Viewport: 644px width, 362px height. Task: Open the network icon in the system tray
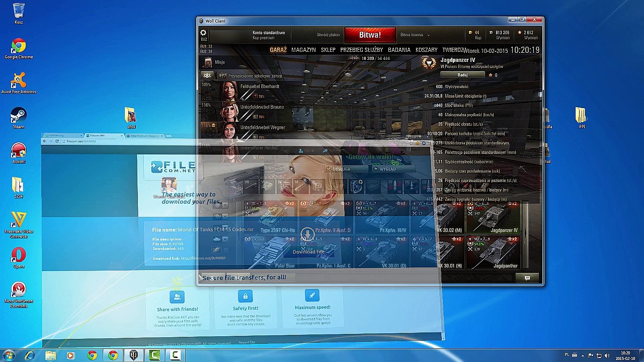599,356
